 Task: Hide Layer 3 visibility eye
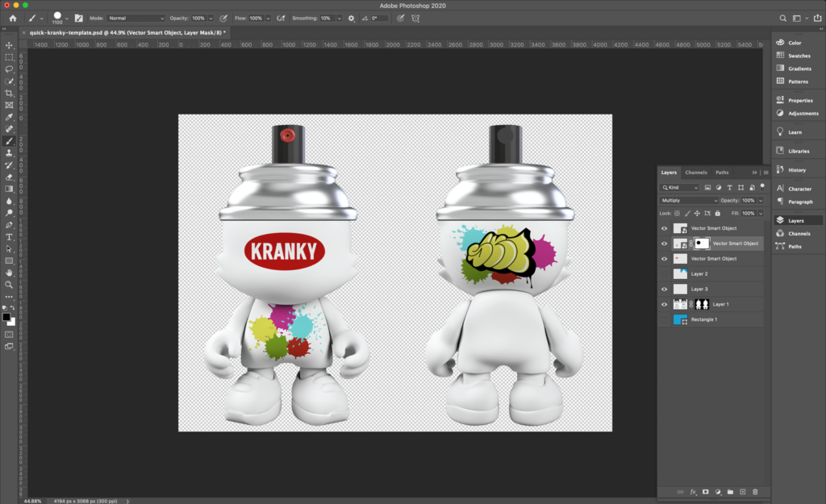664,289
